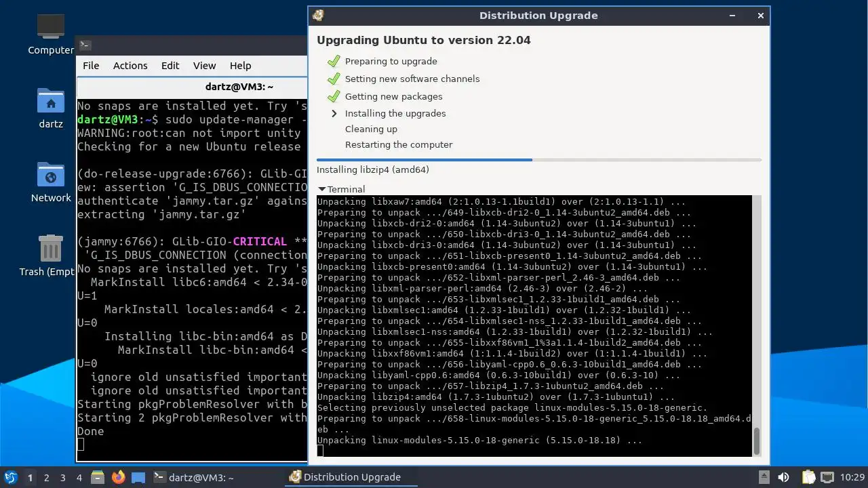Switch to workspace 2

(x=46, y=477)
